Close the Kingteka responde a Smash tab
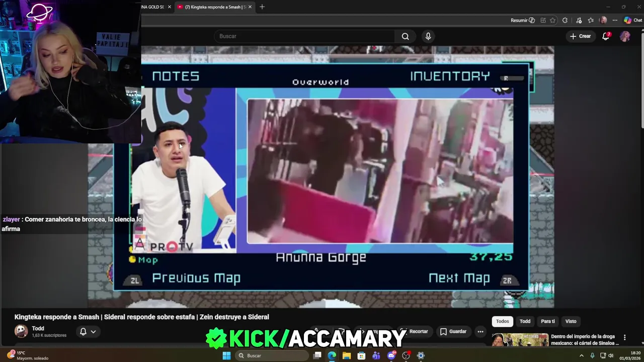The width and height of the screenshot is (644, 362). coord(250,7)
